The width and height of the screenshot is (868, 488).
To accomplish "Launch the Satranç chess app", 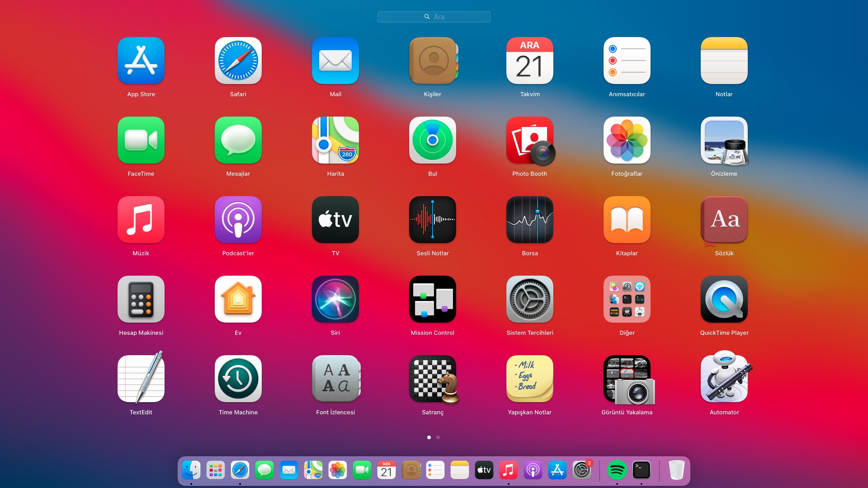I will click(x=432, y=379).
